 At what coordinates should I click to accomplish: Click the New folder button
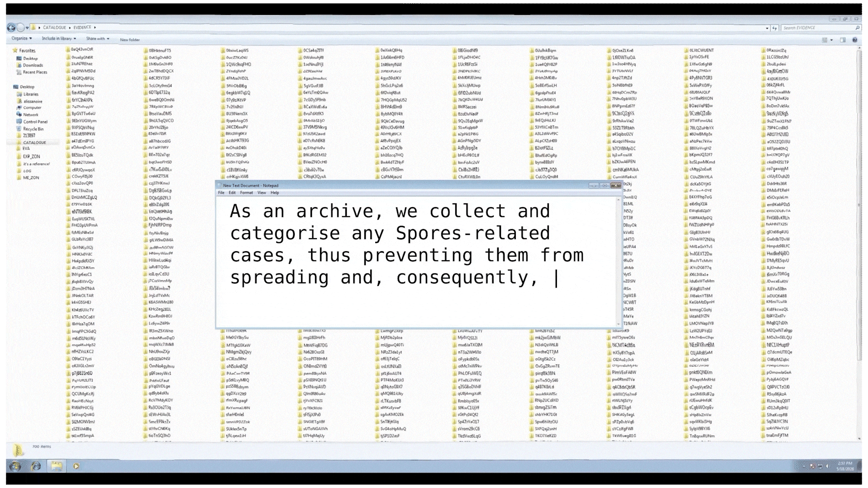point(130,40)
